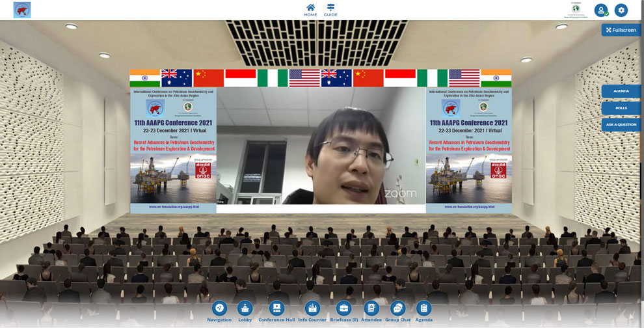Click the foundation logo beside profile
644x328 pixels.
point(576,10)
